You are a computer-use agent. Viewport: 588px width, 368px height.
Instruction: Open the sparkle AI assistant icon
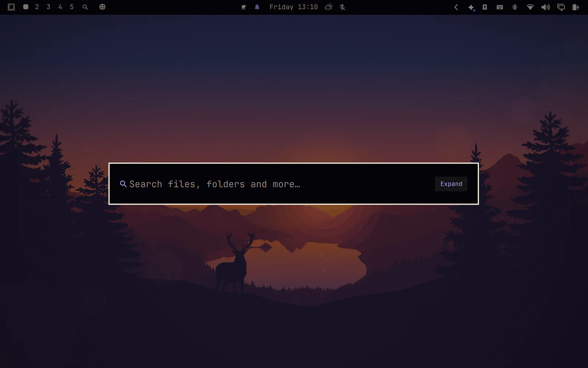[471, 7]
